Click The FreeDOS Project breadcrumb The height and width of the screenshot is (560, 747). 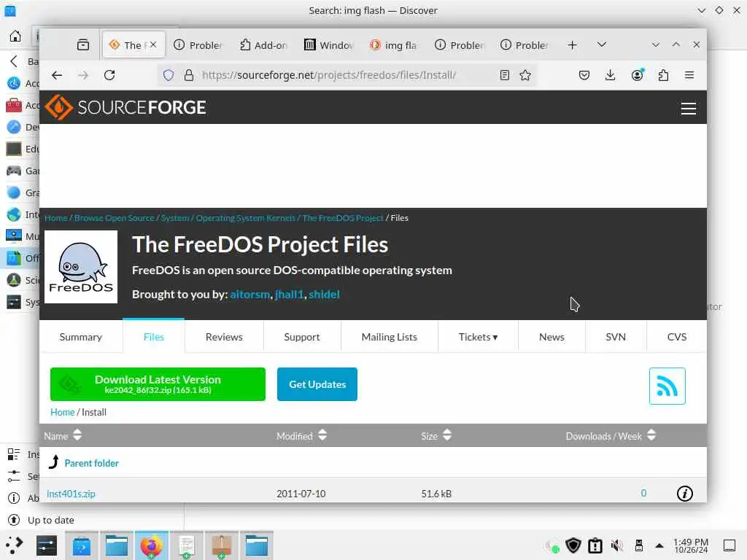[343, 217]
